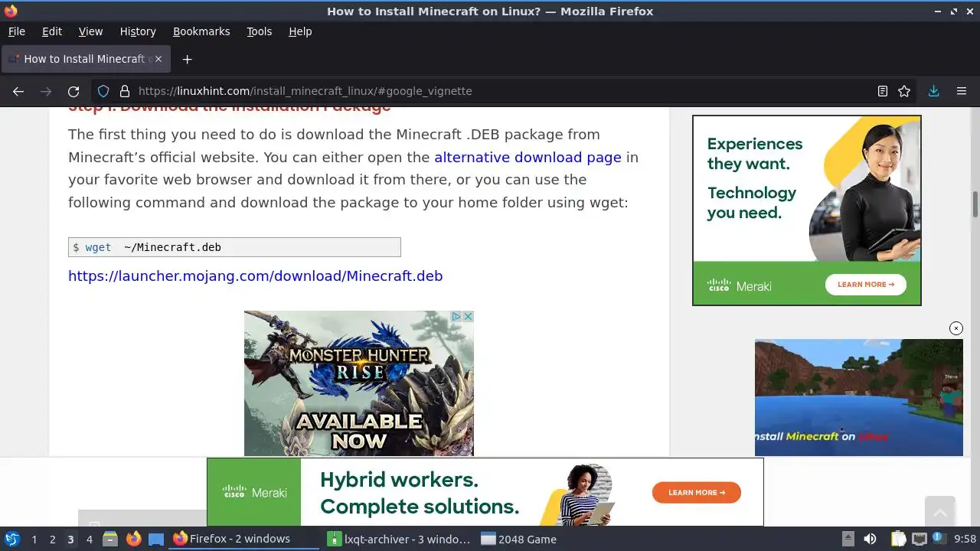Open the Edit menu
This screenshot has width=980, height=551.
52,31
